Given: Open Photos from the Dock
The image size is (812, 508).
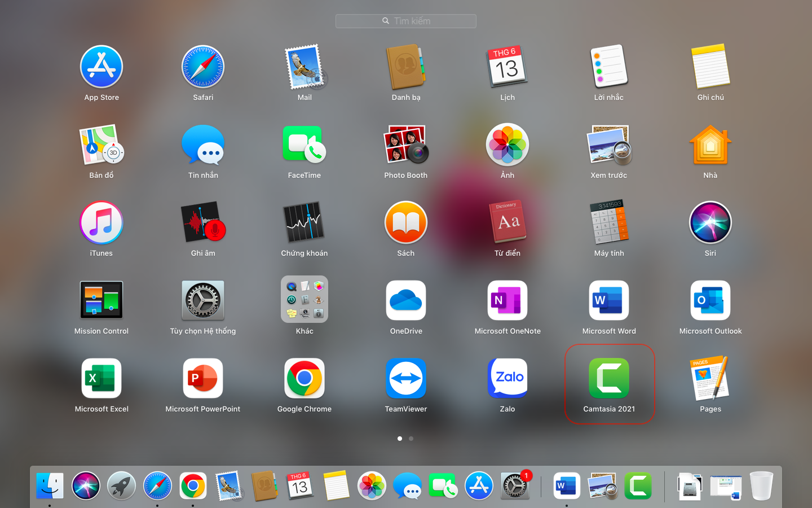Looking at the screenshot, I should (372, 486).
